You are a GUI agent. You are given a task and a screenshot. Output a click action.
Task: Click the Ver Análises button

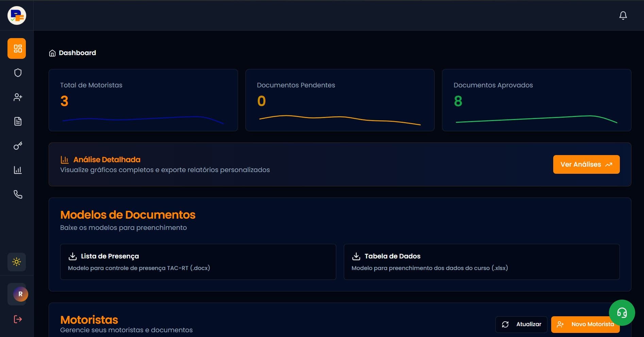click(x=586, y=165)
